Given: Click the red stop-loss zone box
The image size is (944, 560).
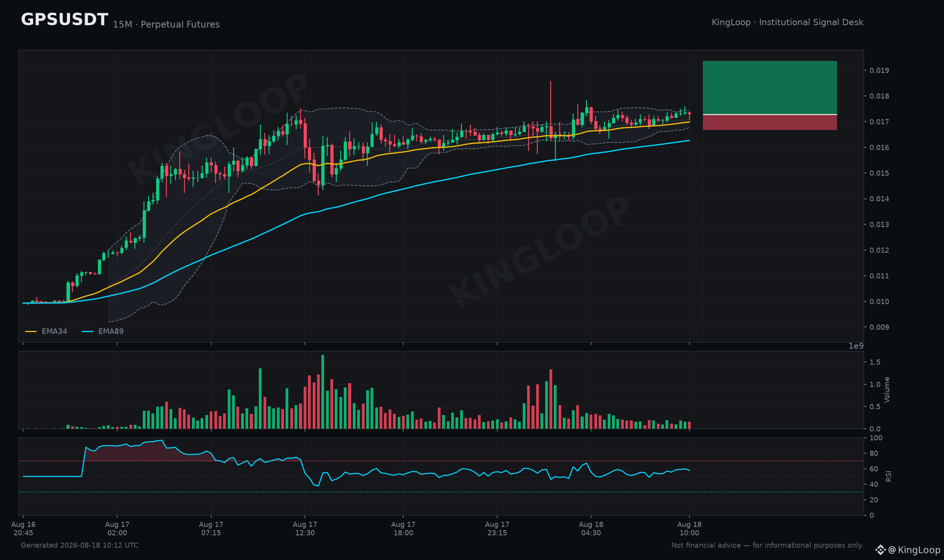Looking at the screenshot, I should 770,123.
